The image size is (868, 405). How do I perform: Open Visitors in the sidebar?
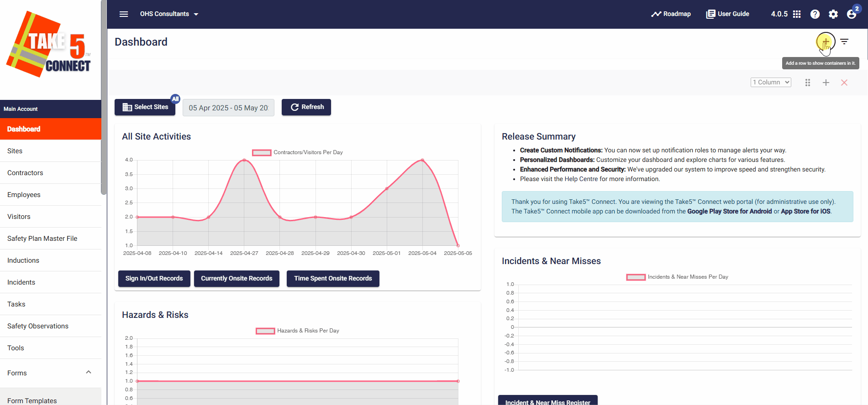[51, 217]
